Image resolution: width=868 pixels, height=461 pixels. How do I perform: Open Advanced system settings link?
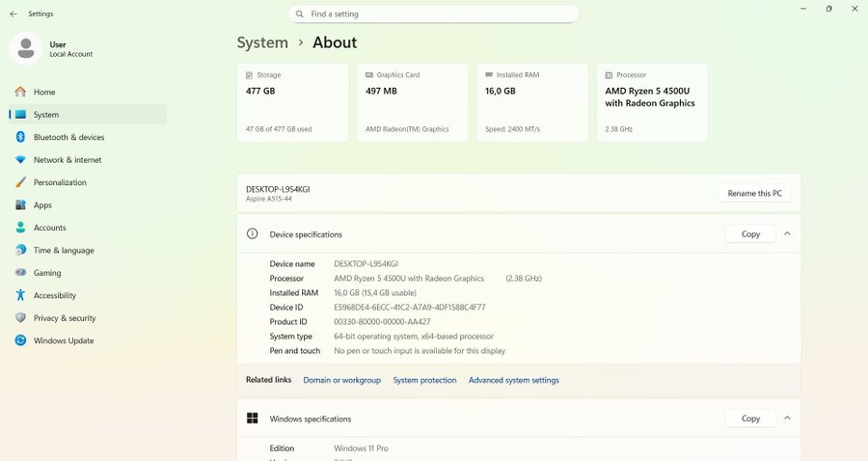(x=513, y=380)
